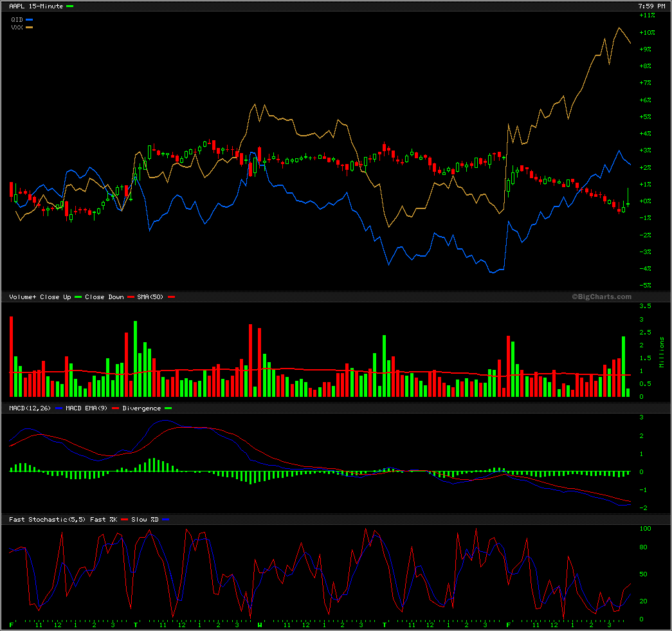Image resolution: width=672 pixels, height=631 pixels.
Task: Click the MACD EMA(9) legend label
Action: point(86,408)
